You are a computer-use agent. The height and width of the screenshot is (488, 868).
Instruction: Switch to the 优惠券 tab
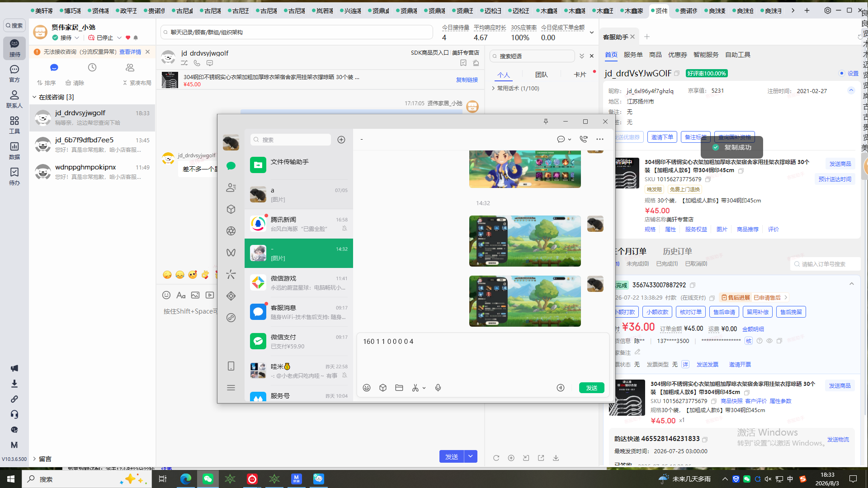677,55
